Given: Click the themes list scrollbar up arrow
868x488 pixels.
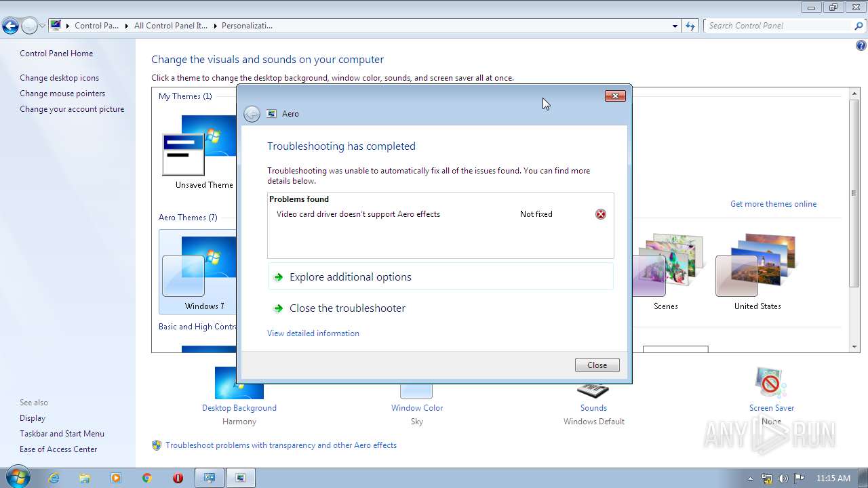Looking at the screenshot, I should [x=854, y=93].
